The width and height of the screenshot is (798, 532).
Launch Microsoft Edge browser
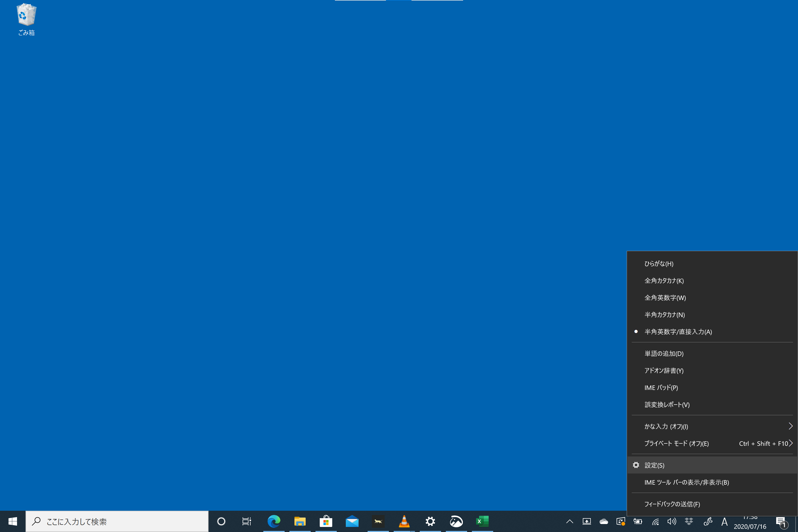pos(274,521)
